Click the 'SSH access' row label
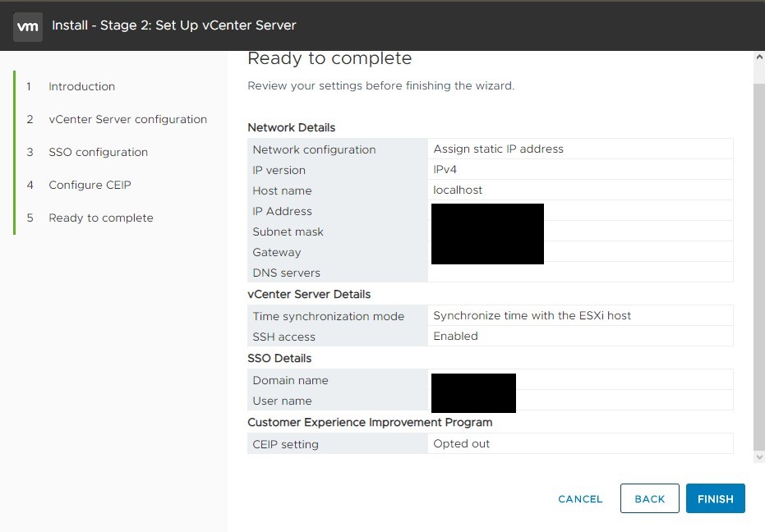 coord(284,337)
